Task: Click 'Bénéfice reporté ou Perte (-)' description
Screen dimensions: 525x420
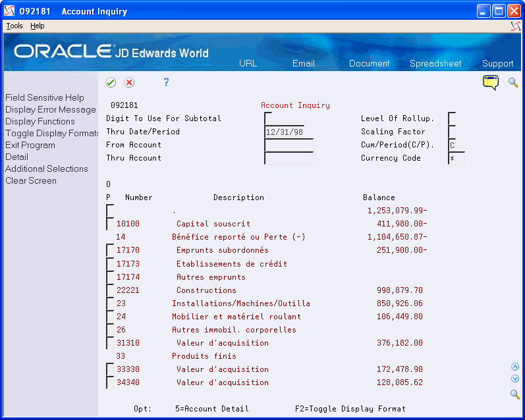Action: point(238,237)
